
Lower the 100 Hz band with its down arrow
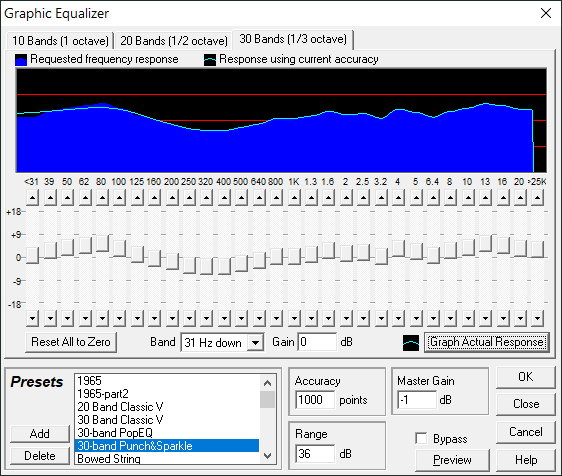(119, 318)
